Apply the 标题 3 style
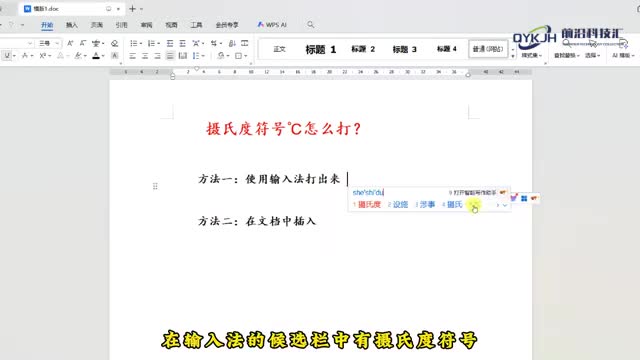The image size is (640, 360). (x=404, y=49)
